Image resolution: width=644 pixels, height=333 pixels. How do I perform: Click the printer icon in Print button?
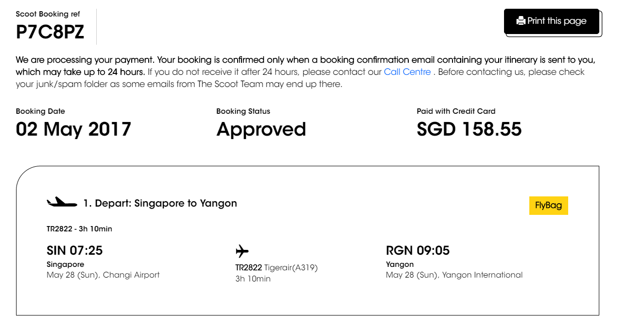[x=521, y=21]
